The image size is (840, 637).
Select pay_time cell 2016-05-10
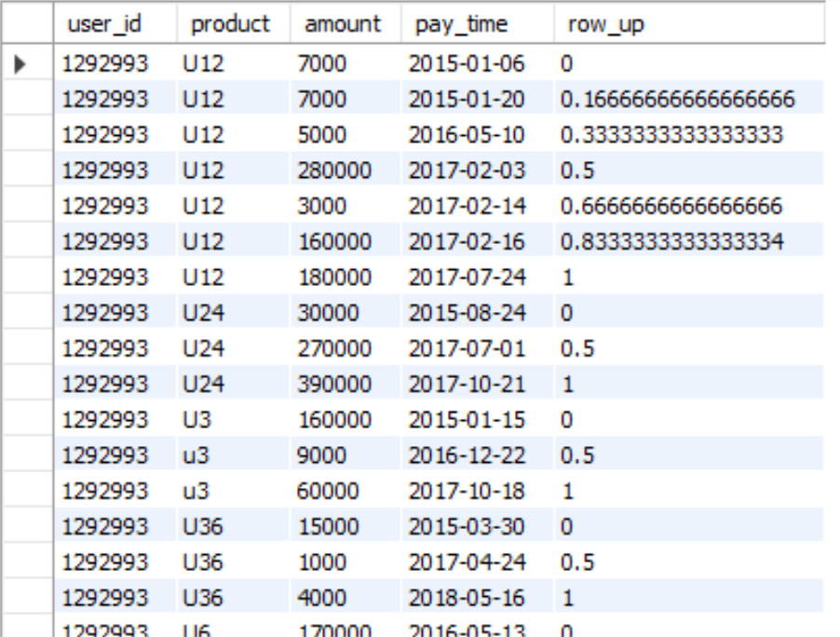coord(477,134)
